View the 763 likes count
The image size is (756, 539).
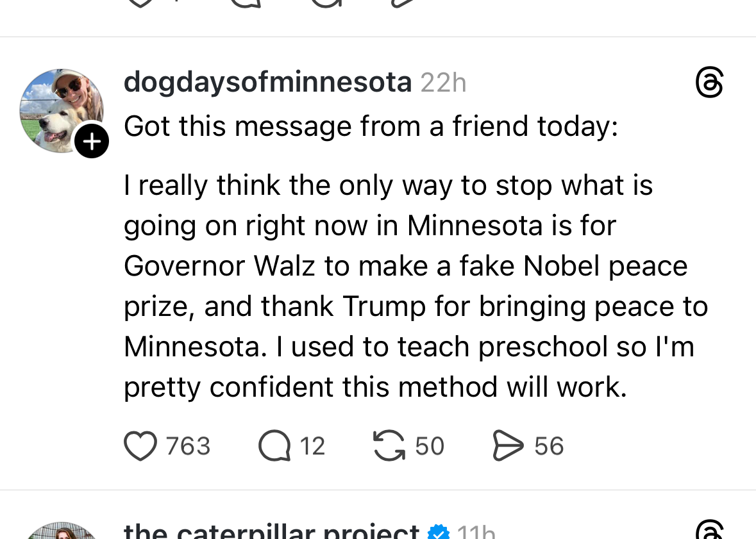(188, 446)
